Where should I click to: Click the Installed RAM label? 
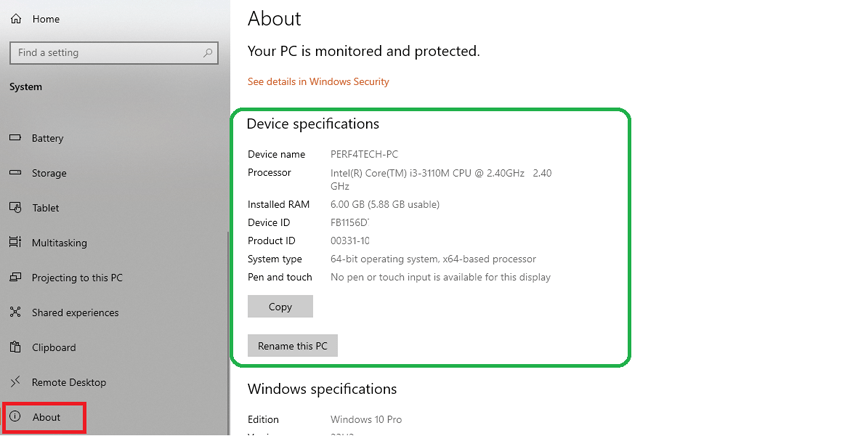click(279, 204)
